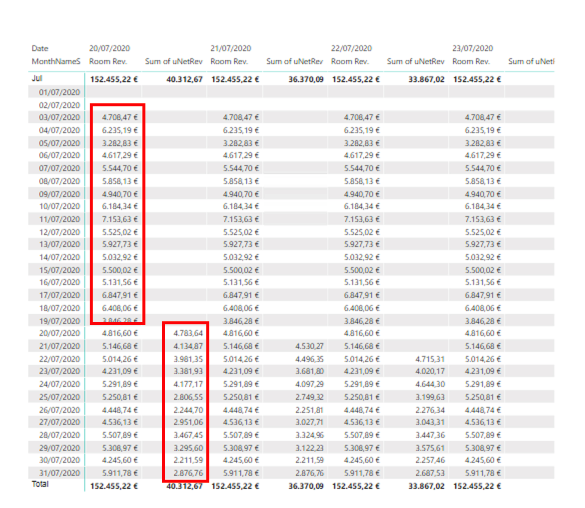This screenshot has width=585, height=508.
Task: Click the 4.530,27 uNetRev value
Action: [x=309, y=346]
